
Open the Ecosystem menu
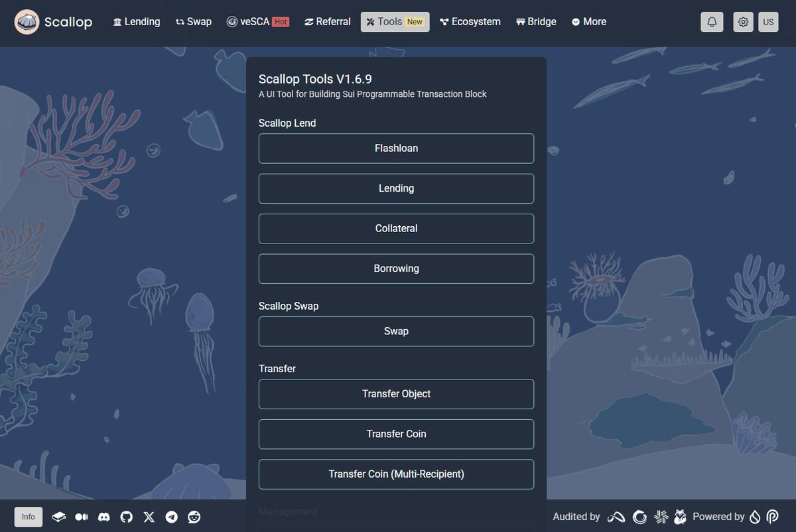(470, 22)
